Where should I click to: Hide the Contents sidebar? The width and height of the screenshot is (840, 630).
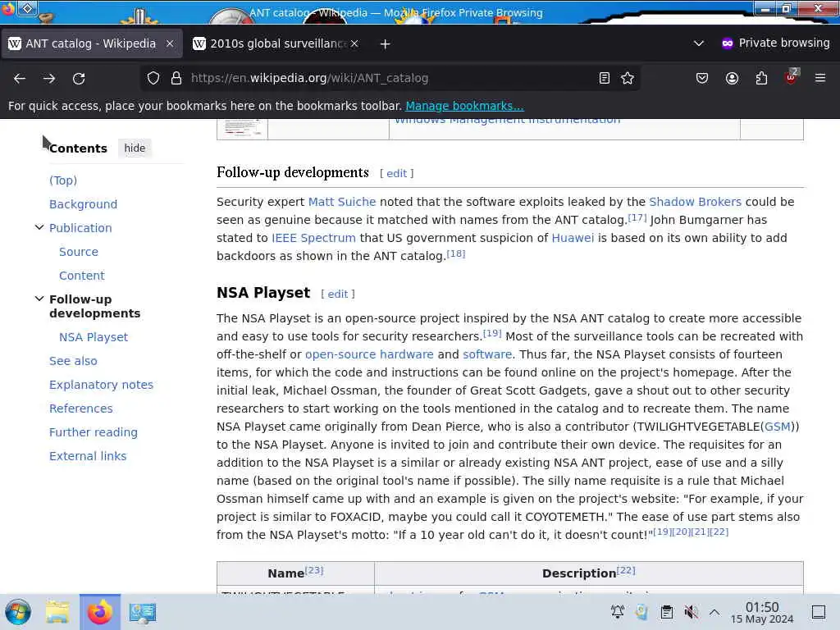(135, 148)
